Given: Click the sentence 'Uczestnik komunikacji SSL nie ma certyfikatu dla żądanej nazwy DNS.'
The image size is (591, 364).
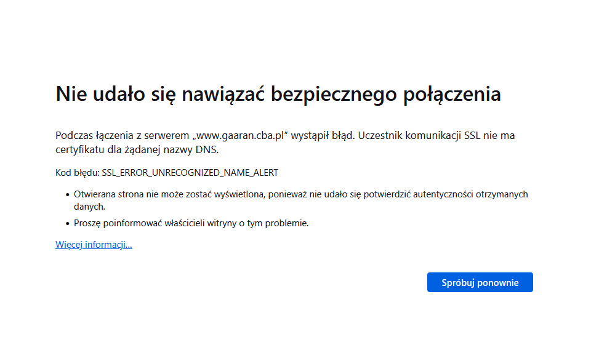Looking at the screenshot, I should (x=285, y=143).
